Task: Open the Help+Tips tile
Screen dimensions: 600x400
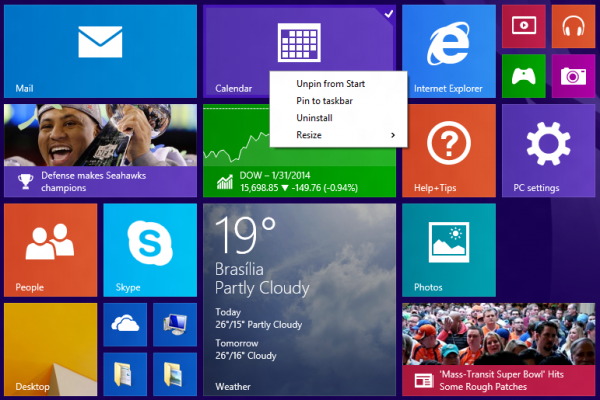Action: [448, 150]
